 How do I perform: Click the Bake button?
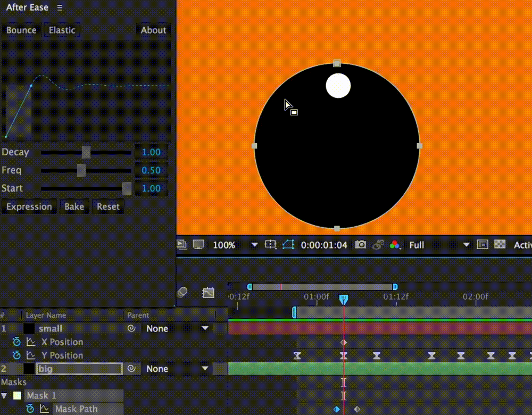tap(74, 206)
